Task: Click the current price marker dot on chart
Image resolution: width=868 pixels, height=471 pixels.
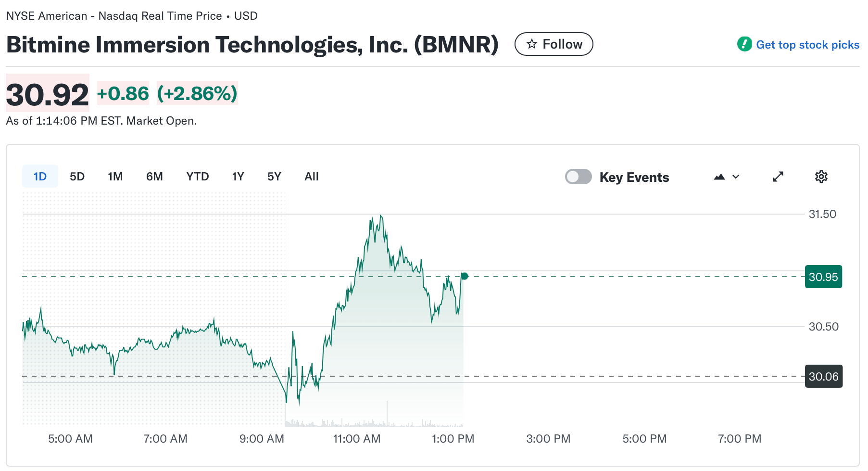Action: point(465,276)
